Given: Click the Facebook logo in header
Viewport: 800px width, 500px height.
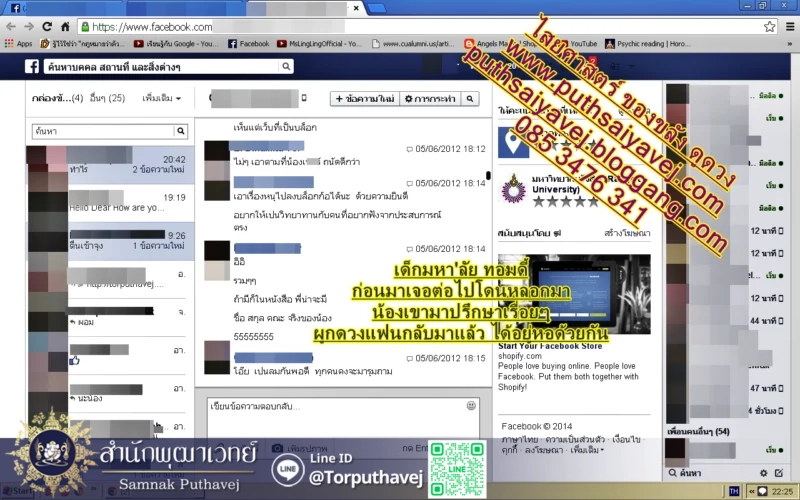Looking at the screenshot, I should 32,66.
